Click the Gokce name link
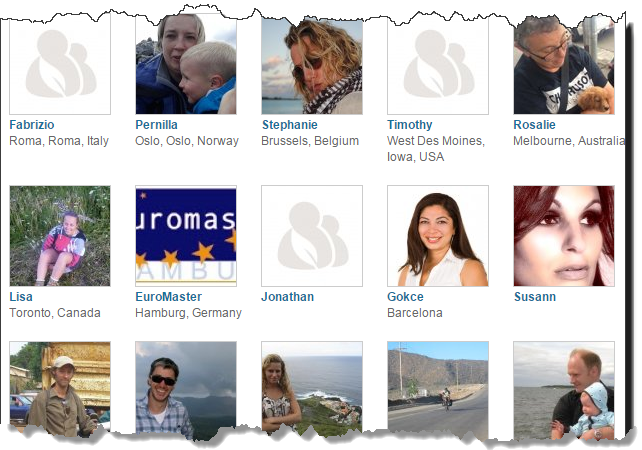 pyautogui.click(x=405, y=297)
